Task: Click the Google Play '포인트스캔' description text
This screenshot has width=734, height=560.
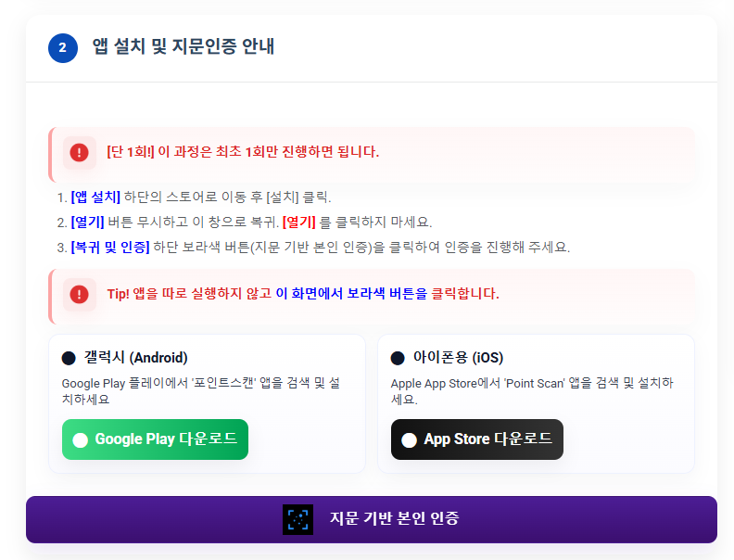Action: point(201,391)
